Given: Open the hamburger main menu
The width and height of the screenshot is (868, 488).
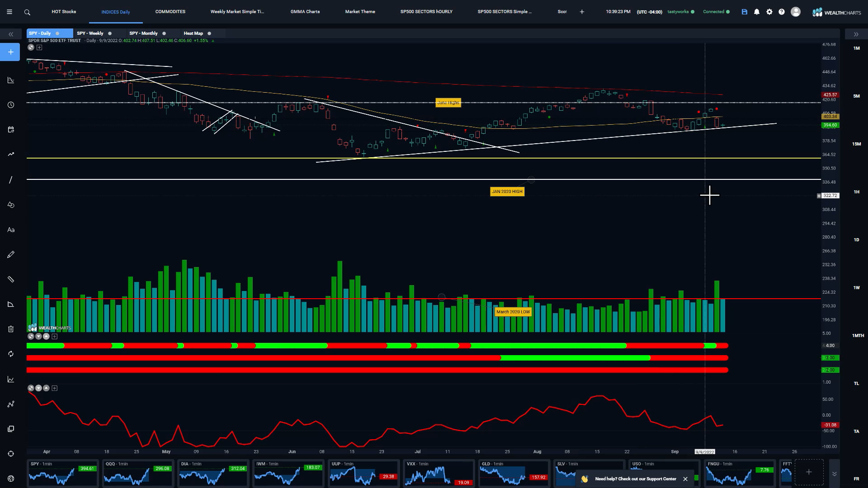Looking at the screenshot, I should point(9,12).
